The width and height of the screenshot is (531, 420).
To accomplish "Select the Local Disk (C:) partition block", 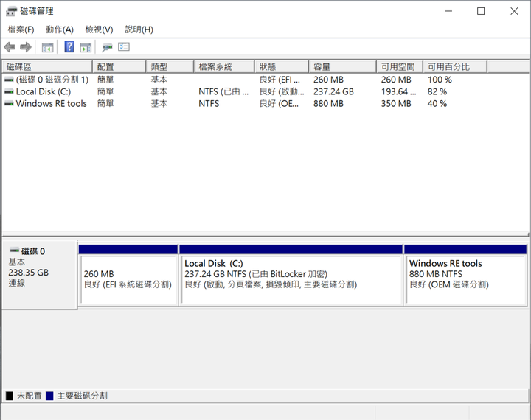I will [x=291, y=275].
